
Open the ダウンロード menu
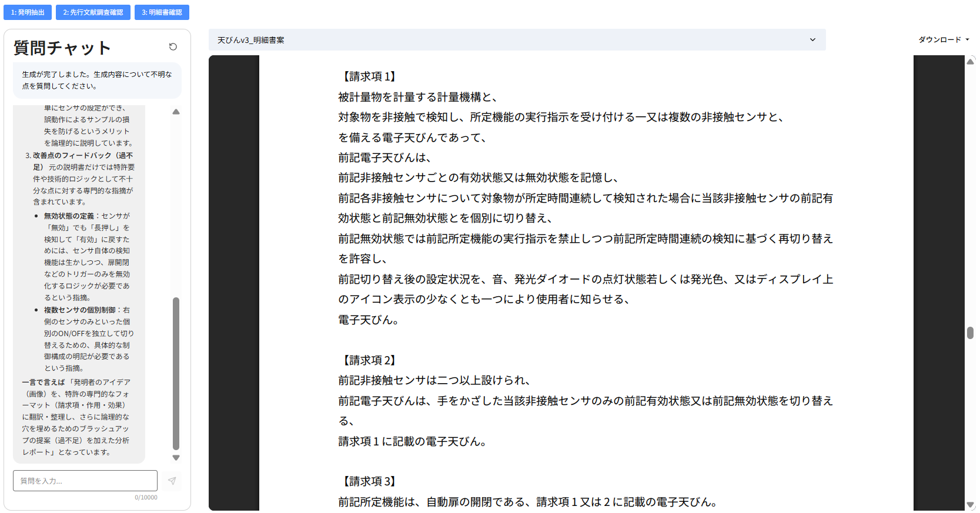point(944,40)
